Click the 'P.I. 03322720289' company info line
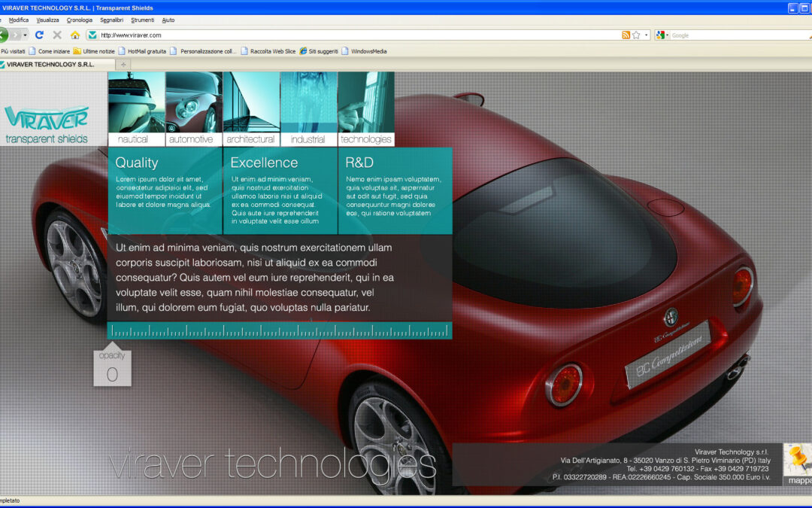This screenshot has width=812, height=508. (662, 477)
